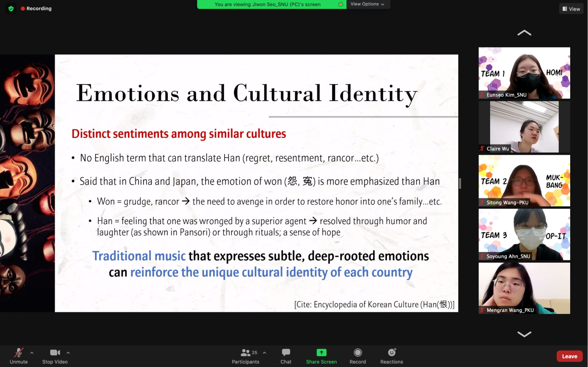The height and width of the screenshot is (367, 588).
Task: Click muted mic icon by Claire Wu name
Action: [x=482, y=149]
